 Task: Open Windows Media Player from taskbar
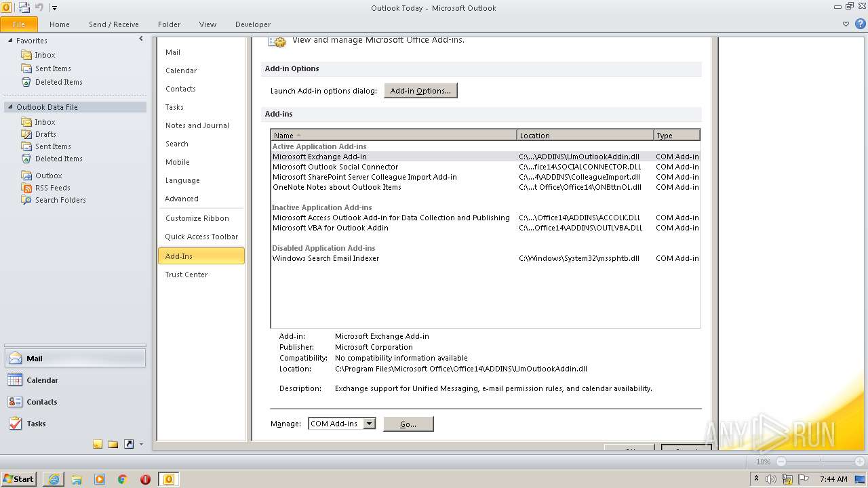click(100, 479)
